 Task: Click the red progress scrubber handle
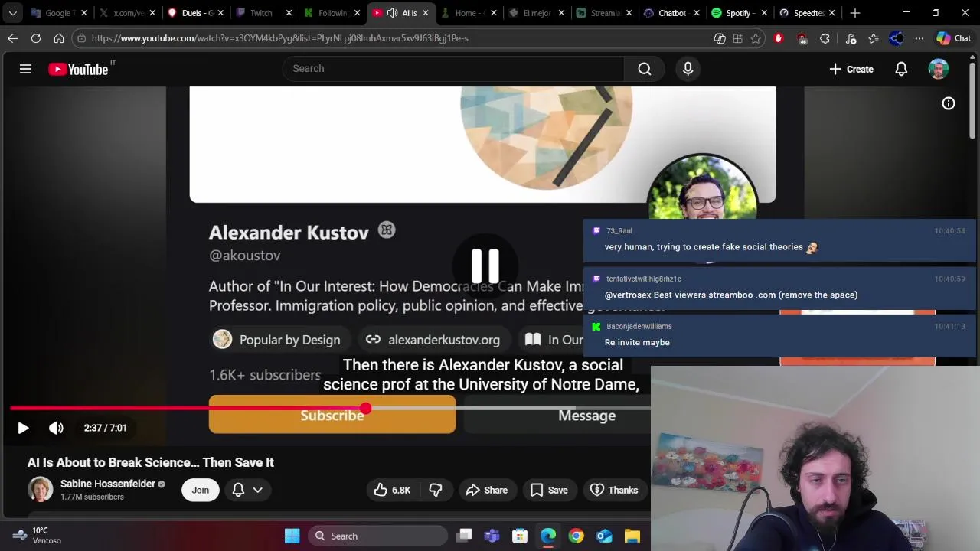pyautogui.click(x=366, y=409)
